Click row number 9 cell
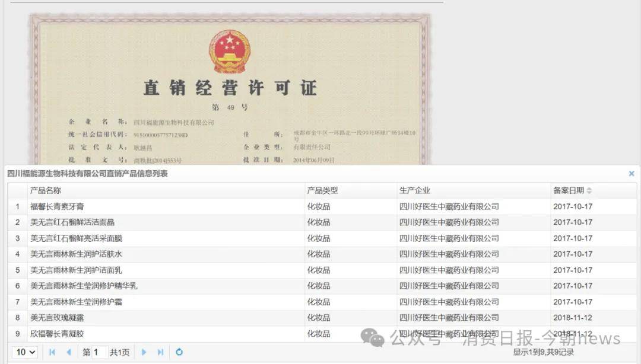This screenshot has width=641, height=364. coord(18,334)
